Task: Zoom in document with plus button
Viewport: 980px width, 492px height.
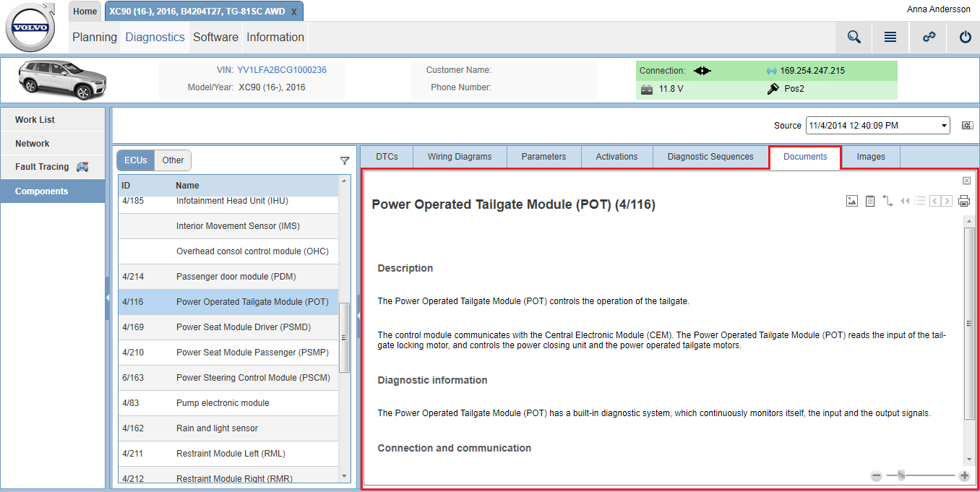Action: point(964,475)
